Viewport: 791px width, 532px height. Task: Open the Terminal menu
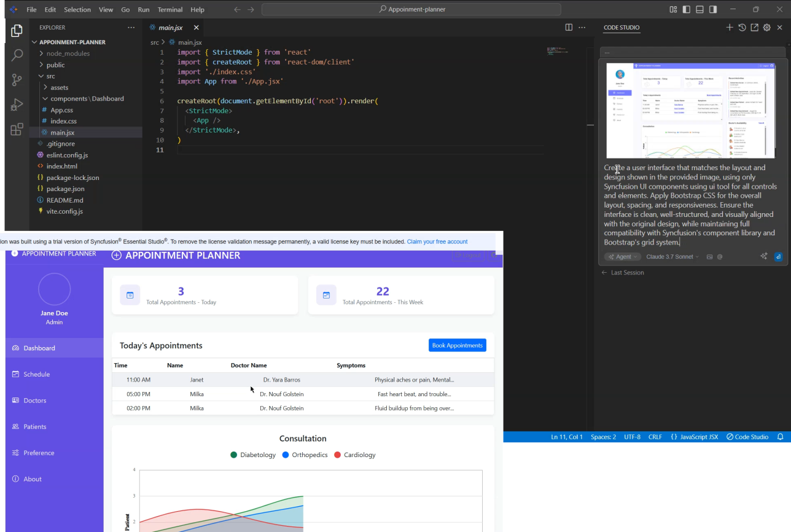tap(170, 10)
